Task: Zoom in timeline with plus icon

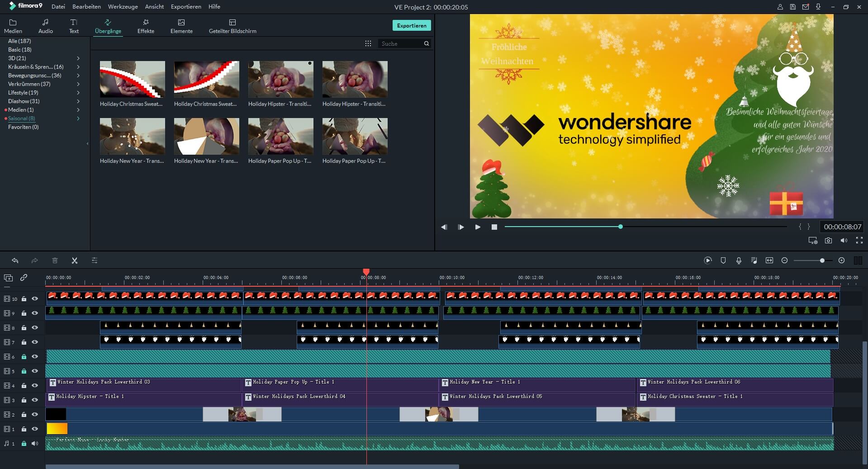Action: 841,260
